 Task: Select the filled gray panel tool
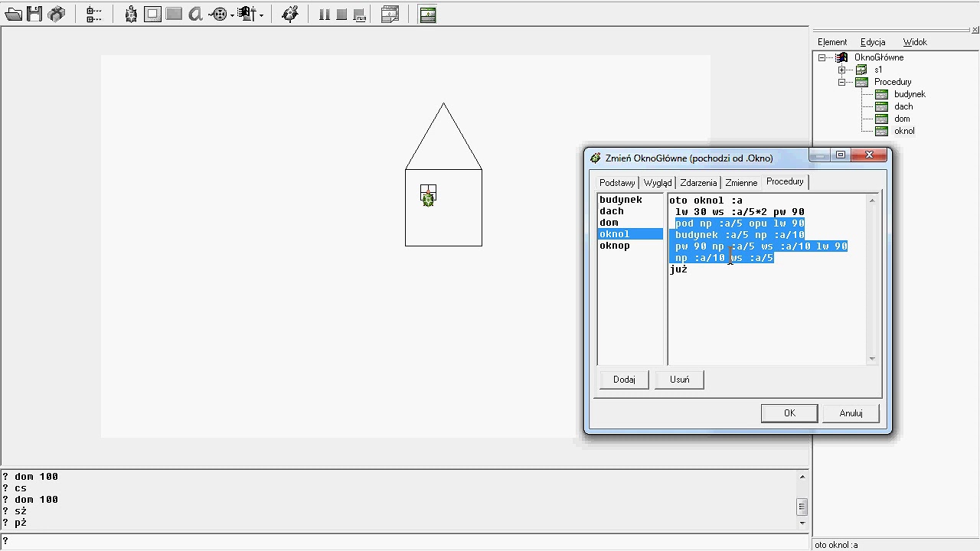click(x=174, y=14)
